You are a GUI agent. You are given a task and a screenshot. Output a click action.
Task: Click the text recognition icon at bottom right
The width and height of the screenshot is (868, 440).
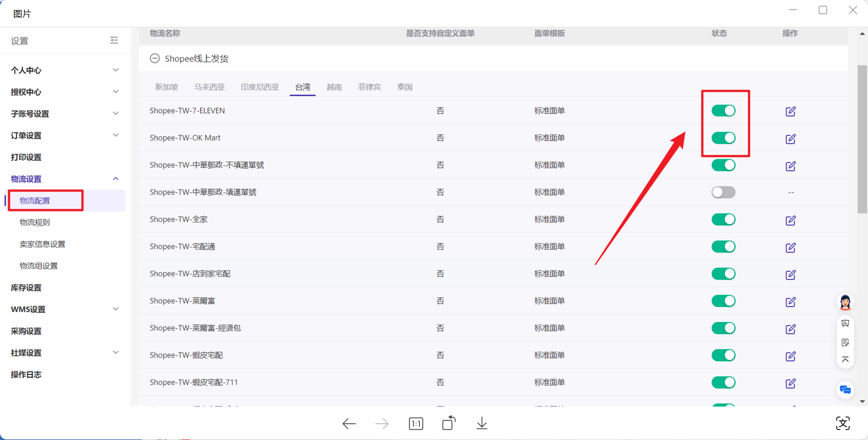(842, 423)
